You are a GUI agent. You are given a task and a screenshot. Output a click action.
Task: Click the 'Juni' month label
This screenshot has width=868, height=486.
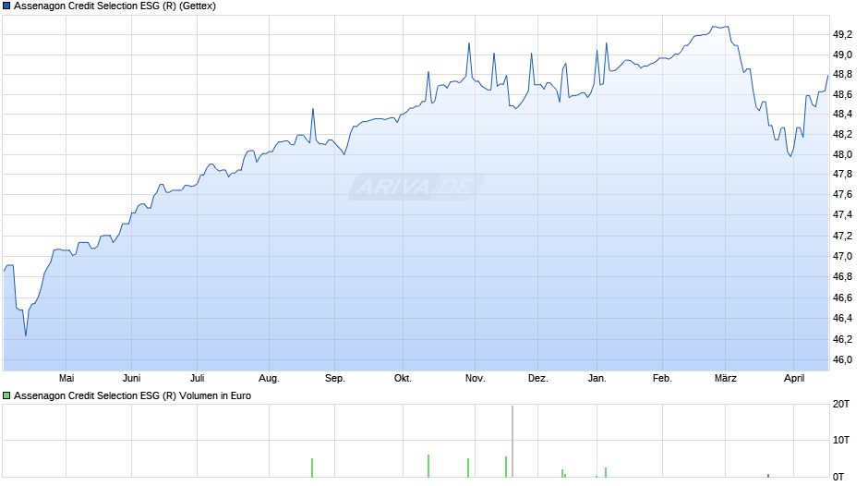[x=131, y=378]
